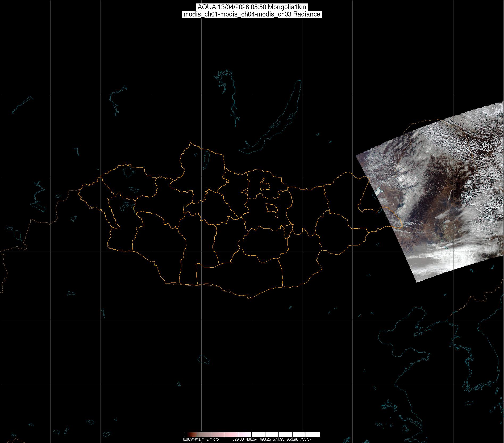This screenshot has width=504, height=443.
Task: Click the 490.25 tick on the legend
Action: coord(265,439)
